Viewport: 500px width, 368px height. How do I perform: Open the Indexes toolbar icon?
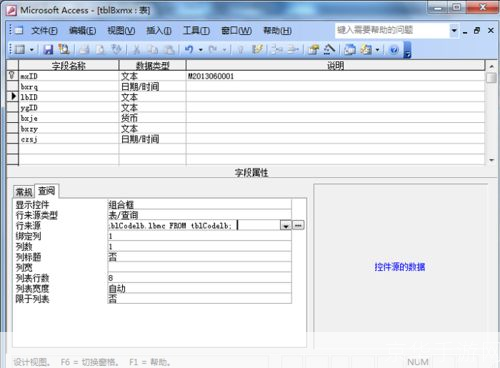click(257, 49)
